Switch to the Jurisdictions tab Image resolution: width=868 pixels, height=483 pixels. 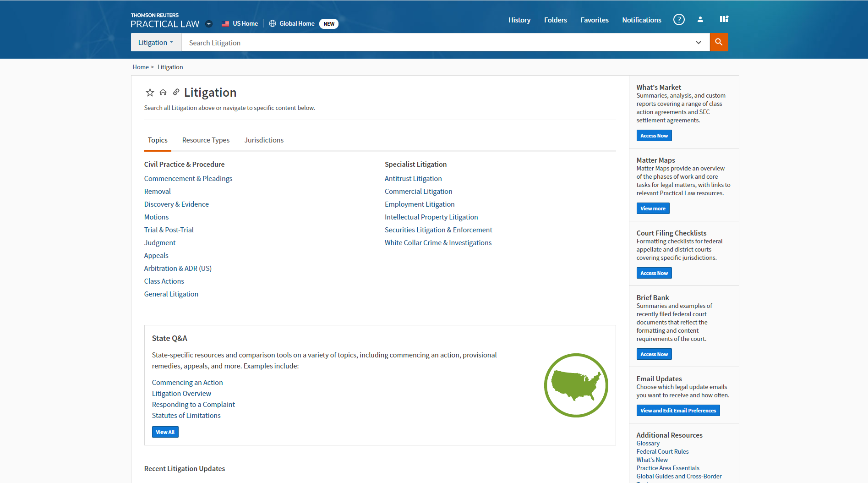[x=264, y=140]
